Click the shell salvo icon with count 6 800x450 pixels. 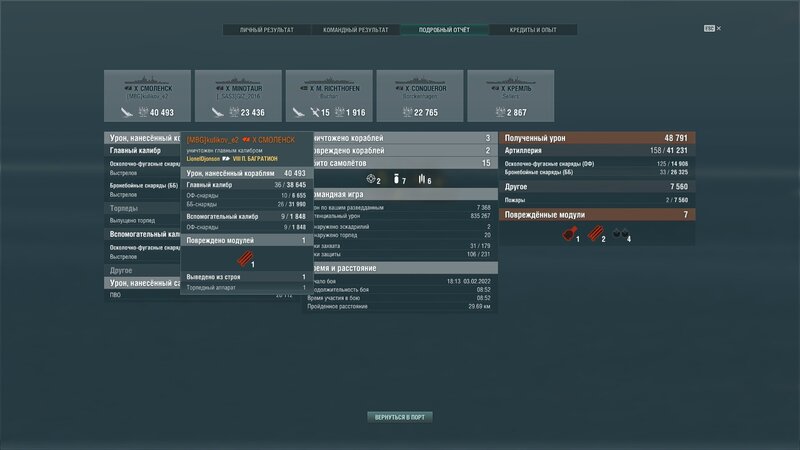[420, 179]
